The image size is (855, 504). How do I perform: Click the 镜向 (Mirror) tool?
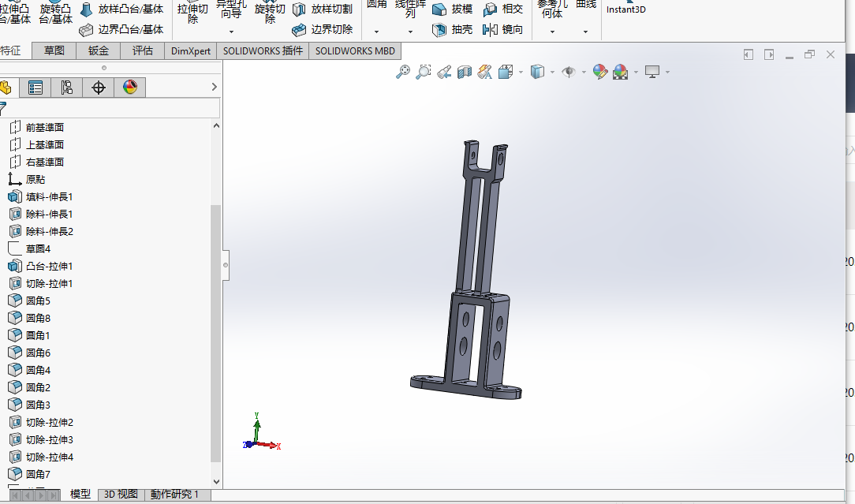point(502,29)
